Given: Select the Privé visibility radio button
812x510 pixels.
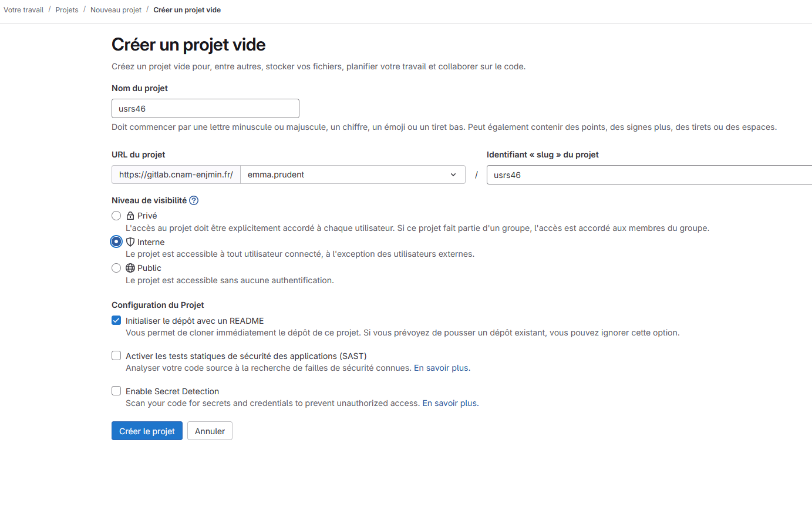Looking at the screenshot, I should [116, 216].
